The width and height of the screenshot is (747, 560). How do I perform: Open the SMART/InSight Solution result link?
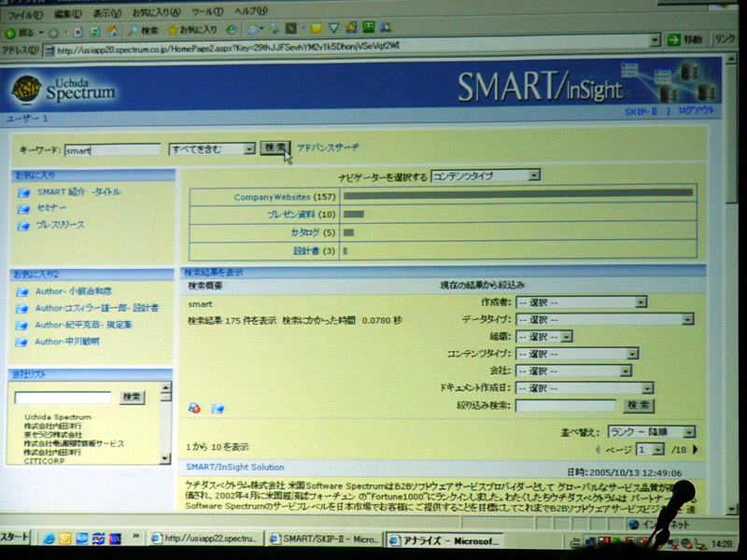coord(235,468)
